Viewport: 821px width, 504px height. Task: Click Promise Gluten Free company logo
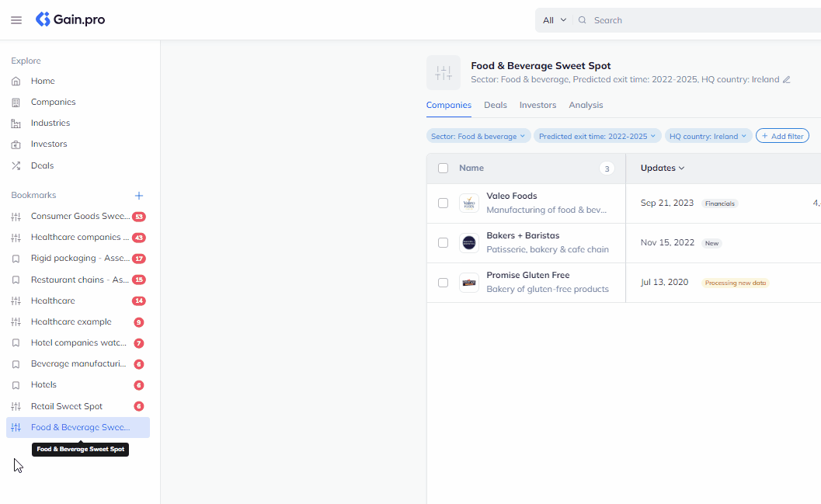(469, 283)
